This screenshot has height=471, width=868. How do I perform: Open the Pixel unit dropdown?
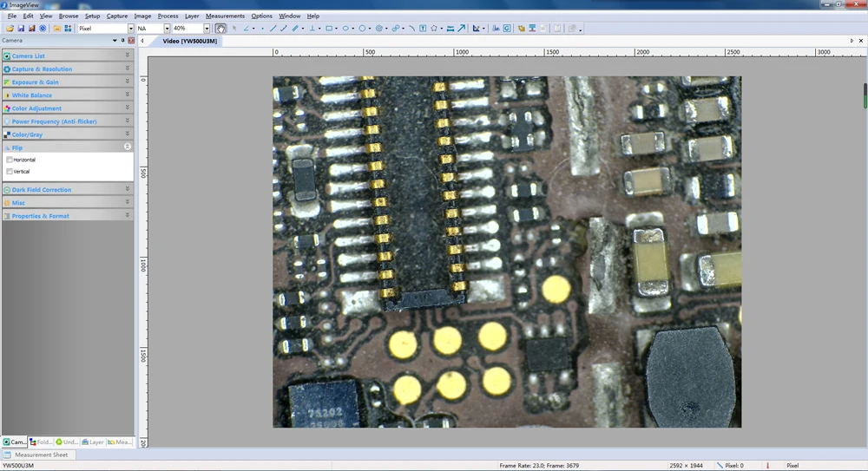[130, 29]
